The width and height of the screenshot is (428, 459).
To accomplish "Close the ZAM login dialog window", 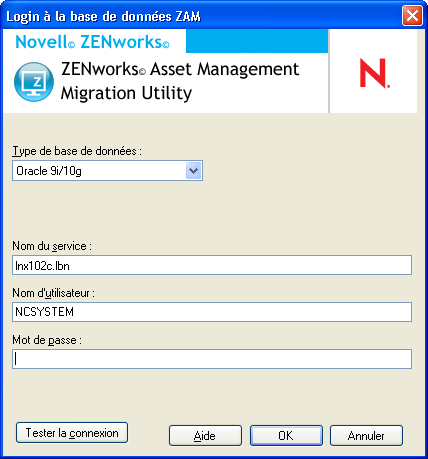I will tap(412, 16).
